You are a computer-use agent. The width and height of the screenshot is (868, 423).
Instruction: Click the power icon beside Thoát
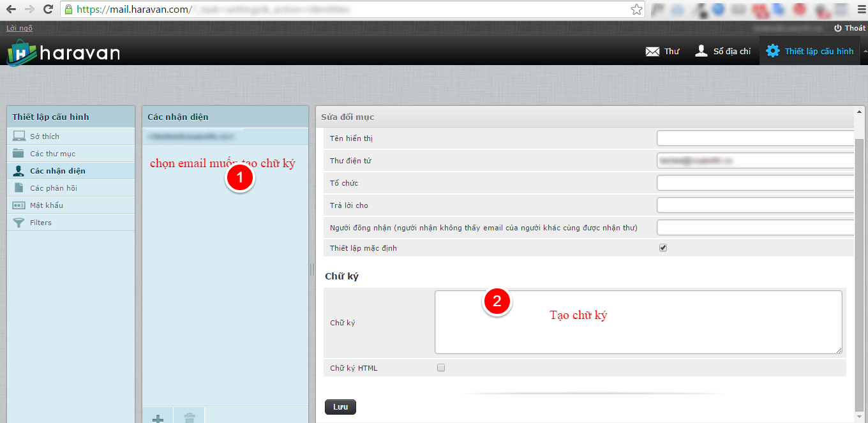(838, 28)
